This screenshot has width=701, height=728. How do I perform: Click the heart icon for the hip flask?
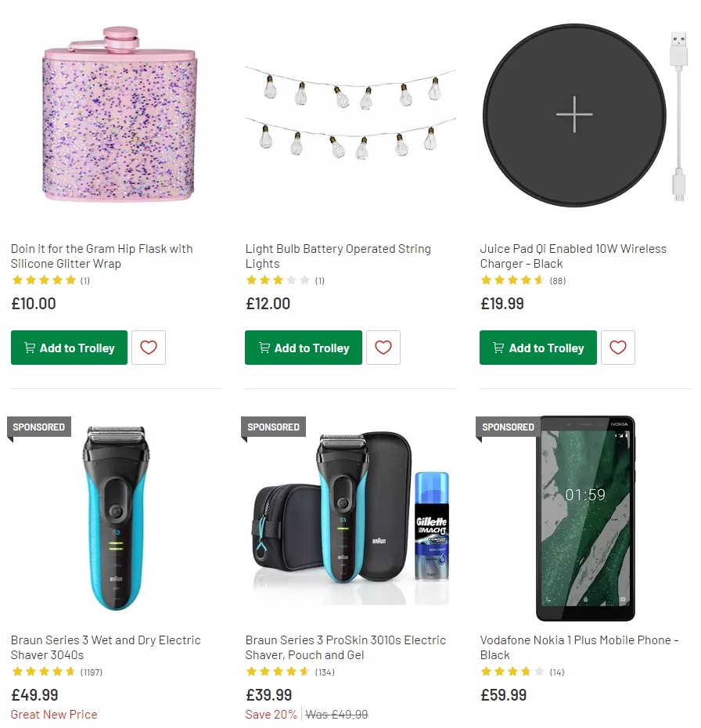149,347
